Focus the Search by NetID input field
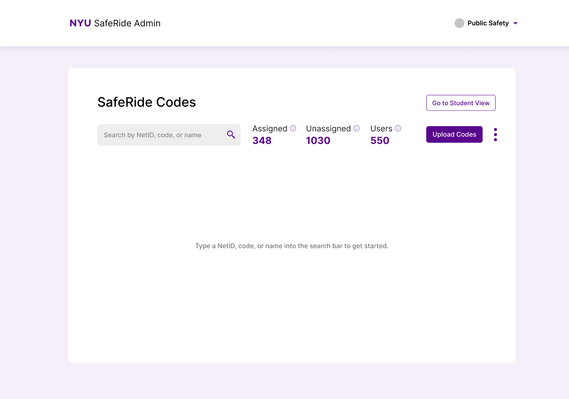Viewport: 569px width, 399px height. pos(169,135)
